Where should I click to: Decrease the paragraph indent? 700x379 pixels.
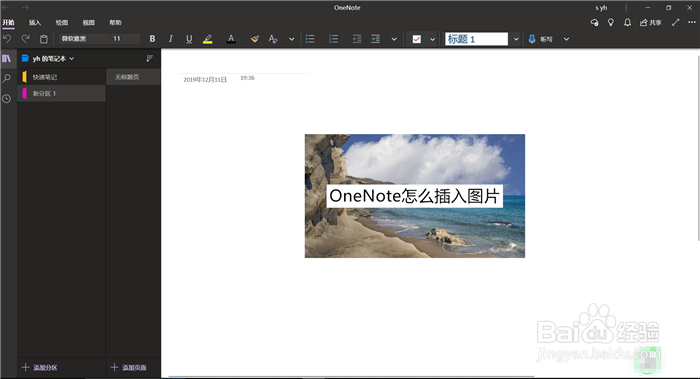tap(357, 39)
